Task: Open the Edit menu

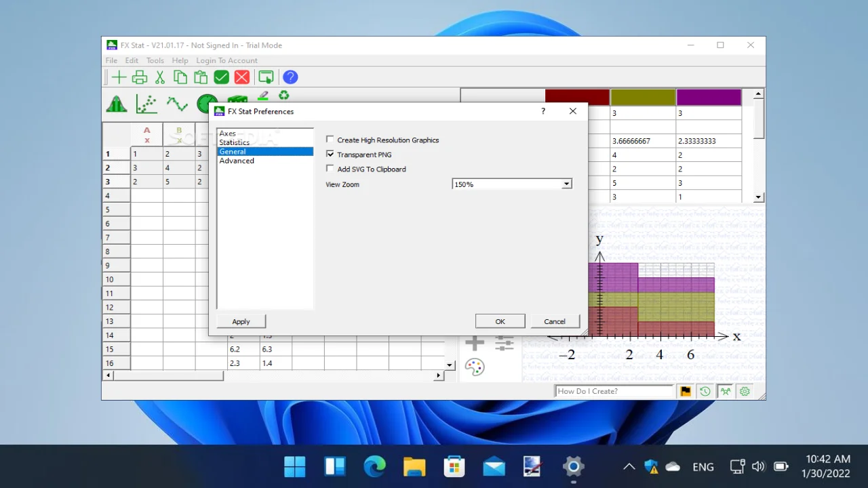Action: click(x=132, y=60)
